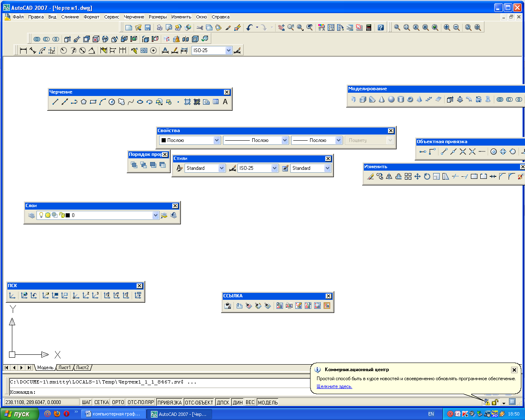
Task: Select the Revision Cloud tool in Черчение toolbar
Action: coord(121,102)
